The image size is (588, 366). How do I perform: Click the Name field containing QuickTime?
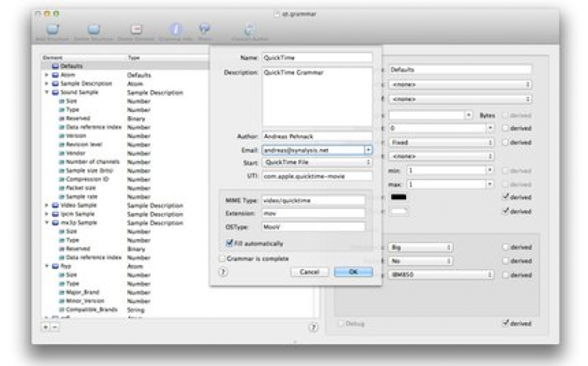pyautogui.click(x=317, y=58)
